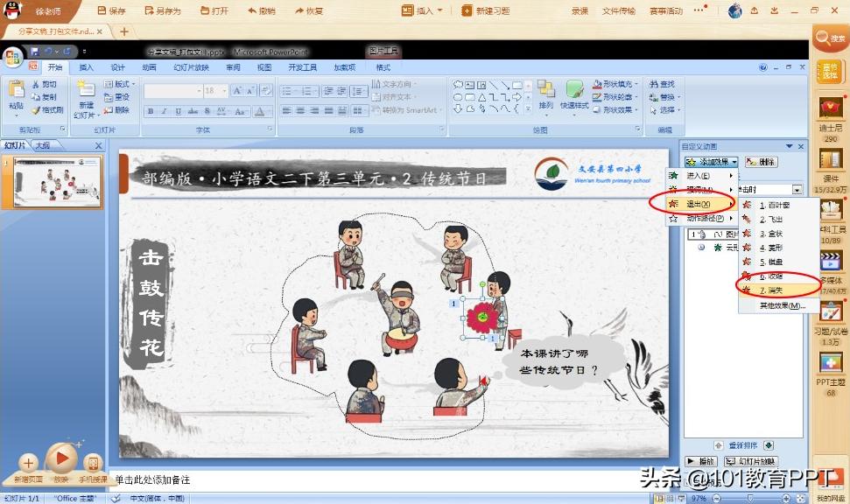Align text left in paragraph group
Image resolution: width=850 pixels, height=504 pixels.
[287, 110]
